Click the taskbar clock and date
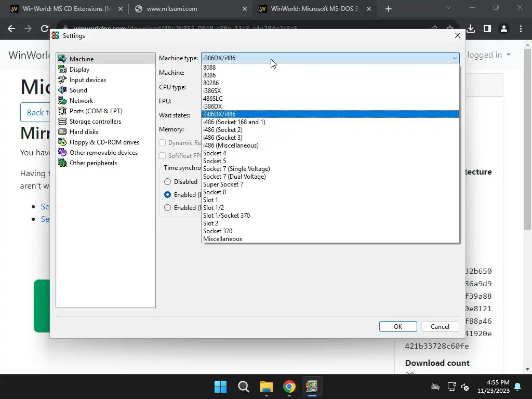The height and width of the screenshot is (399, 532). [x=494, y=387]
